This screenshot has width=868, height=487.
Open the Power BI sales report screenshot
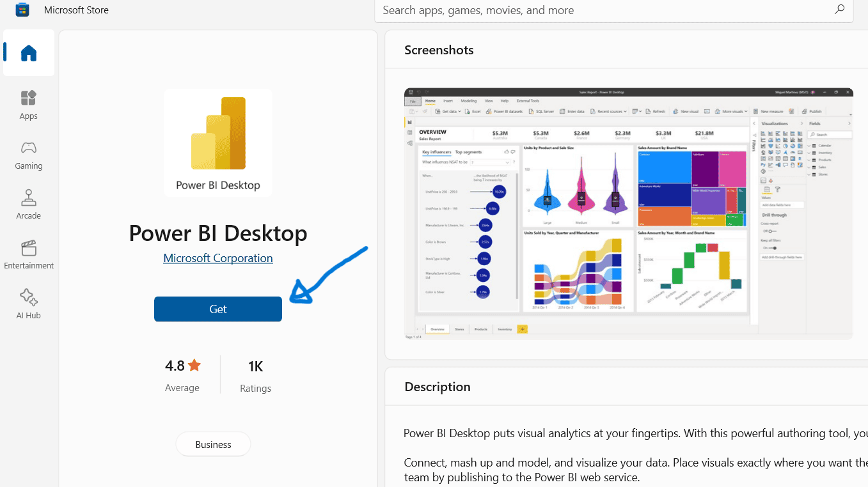coord(628,213)
